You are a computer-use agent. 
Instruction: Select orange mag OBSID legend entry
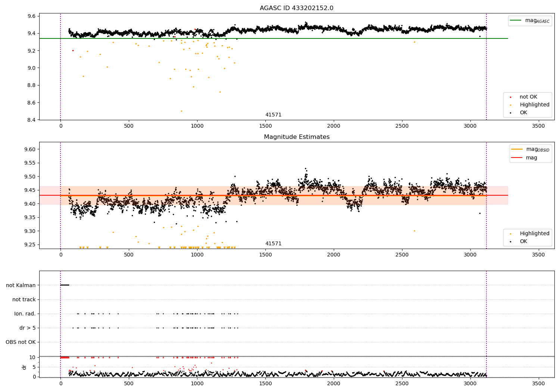[x=531, y=149]
